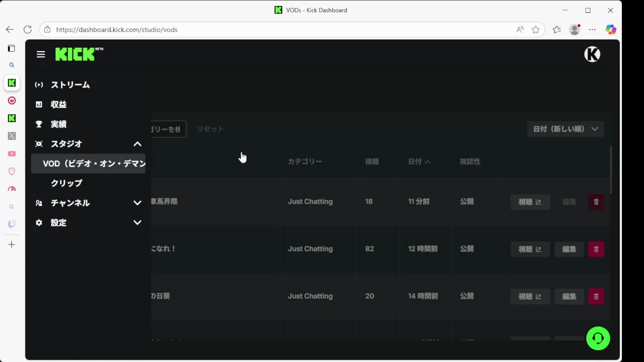The image size is (644, 362).
Task: Sort by the 日付 column header
Action: coord(419,162)
